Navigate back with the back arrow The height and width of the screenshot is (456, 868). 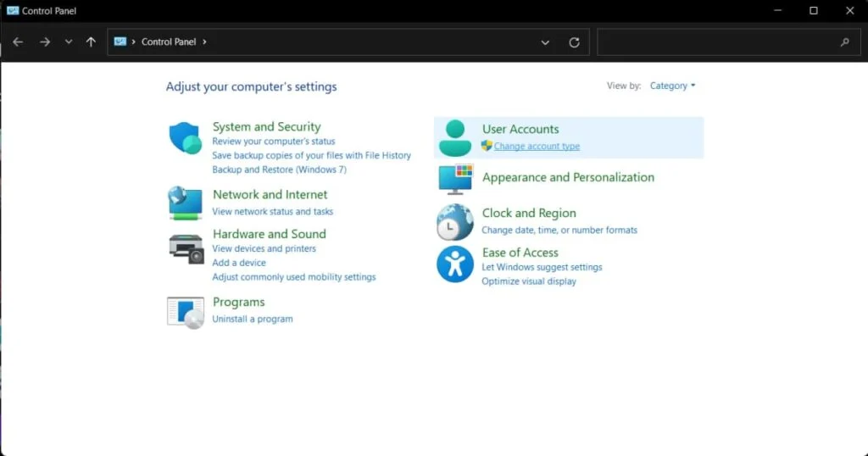pyautogui.click(x=18, y=42)
